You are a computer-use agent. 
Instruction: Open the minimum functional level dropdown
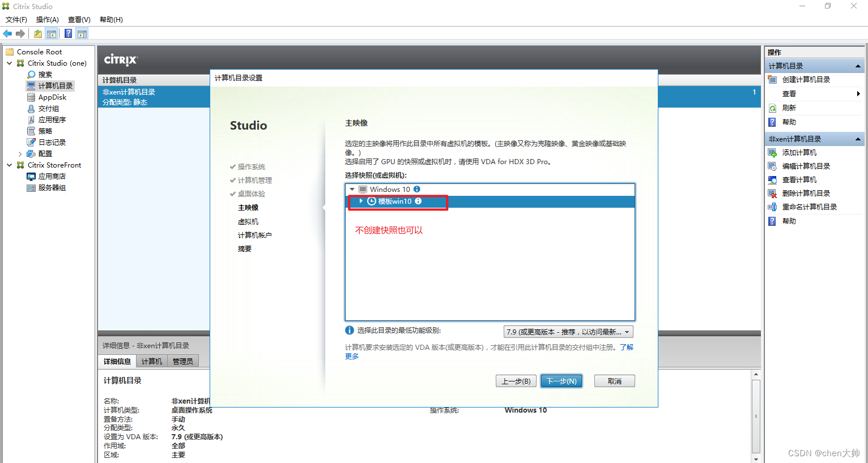pyautogui.click(x=568, y=332)
